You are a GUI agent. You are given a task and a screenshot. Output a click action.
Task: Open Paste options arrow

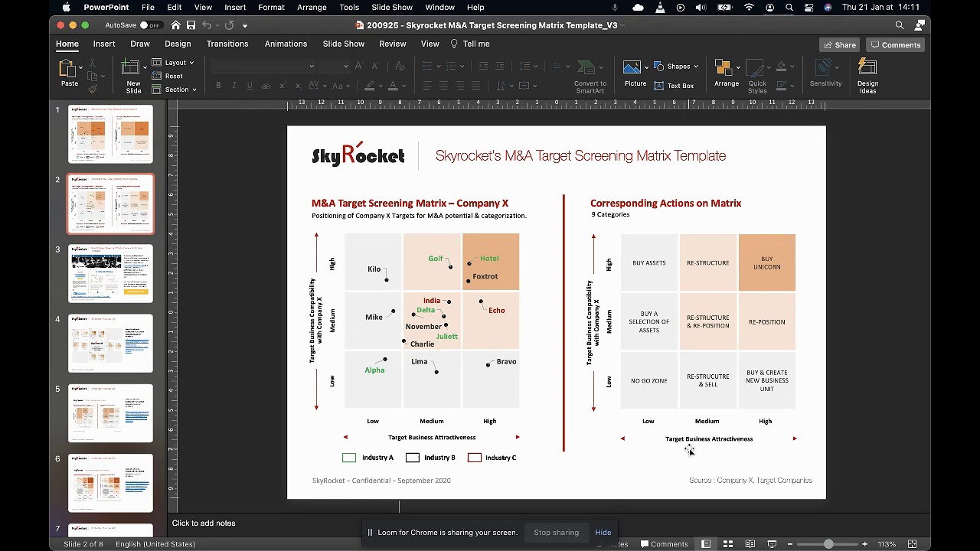[x=80, y=68]
